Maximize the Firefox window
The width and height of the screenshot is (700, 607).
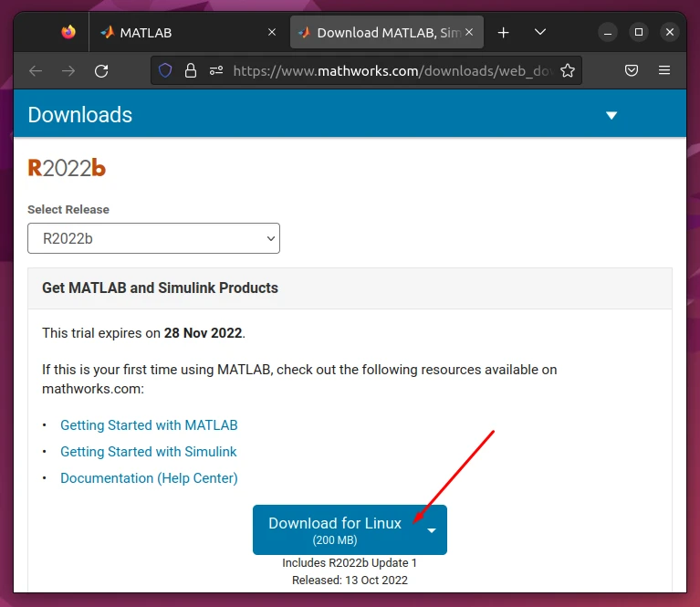[639, 32]
